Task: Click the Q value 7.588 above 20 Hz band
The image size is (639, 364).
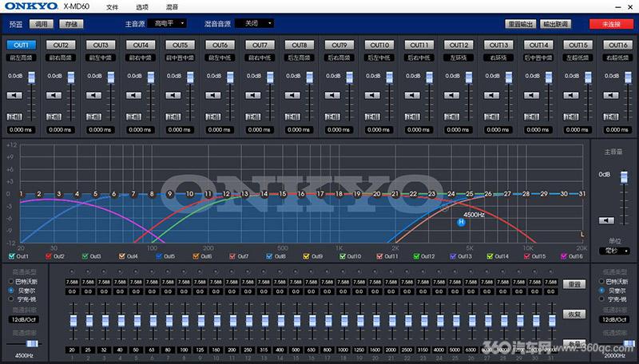Action: click(x=72, y=282)
